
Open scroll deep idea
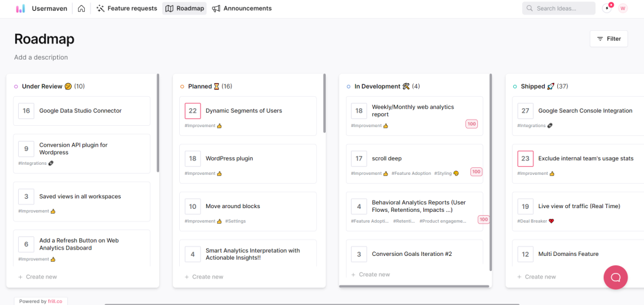point(387,158)
